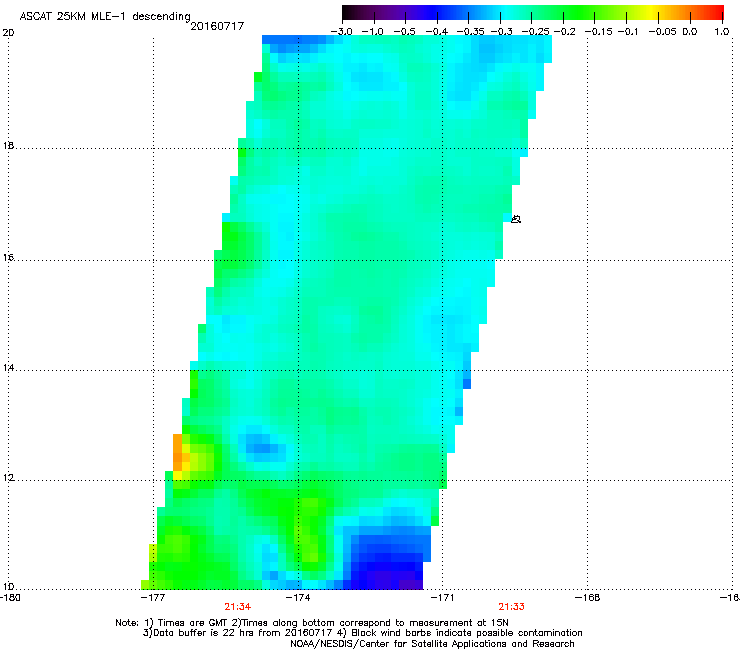Image resolution: width=740 pixels, height=650 pixels.
Task: Select the 1.0 label ending the color scale
Action: coord(722,32)
